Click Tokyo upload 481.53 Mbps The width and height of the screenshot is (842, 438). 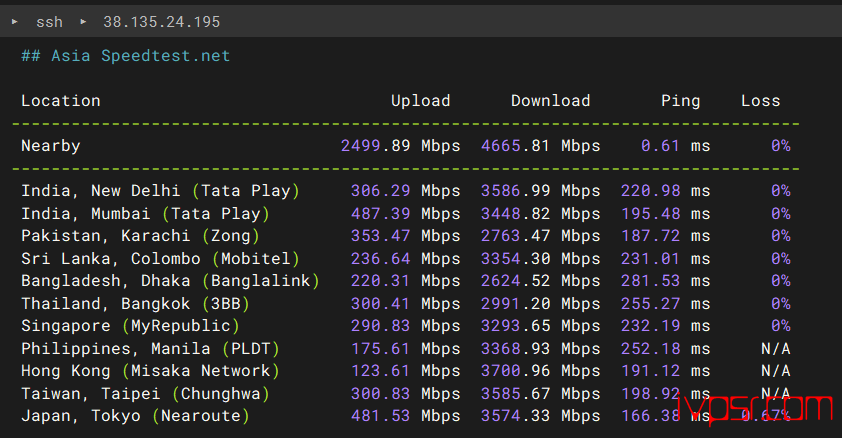pyautogui.click(x=405, y=416)
